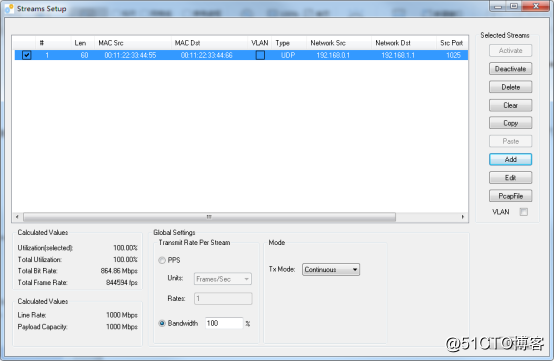Click the Network Dst column header
This screenshot has width=554, height=362.
pos(403,43)
